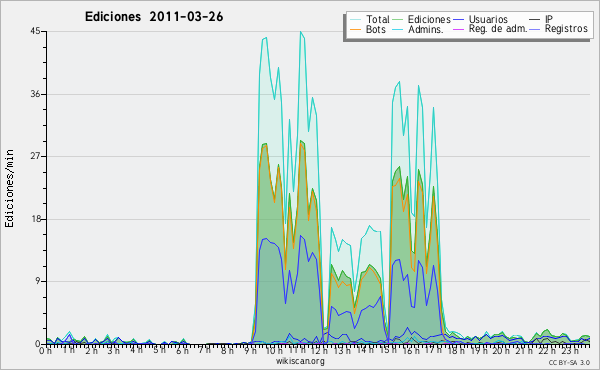Select the 'Registros' legend label
600x370 pixels.
(566, 29)
